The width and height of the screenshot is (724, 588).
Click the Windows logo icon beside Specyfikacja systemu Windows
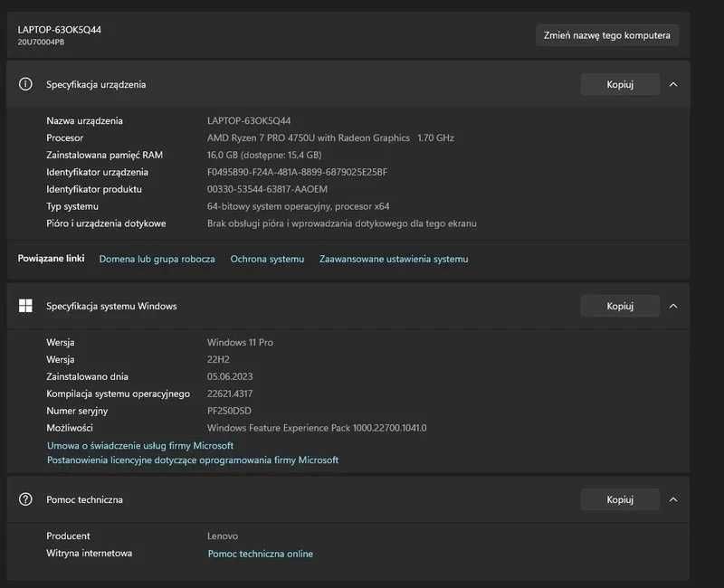click(x=25, y=306)
